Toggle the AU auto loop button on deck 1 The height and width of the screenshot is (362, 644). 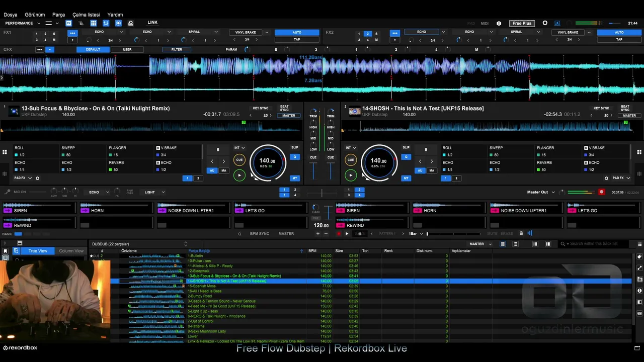212,170
